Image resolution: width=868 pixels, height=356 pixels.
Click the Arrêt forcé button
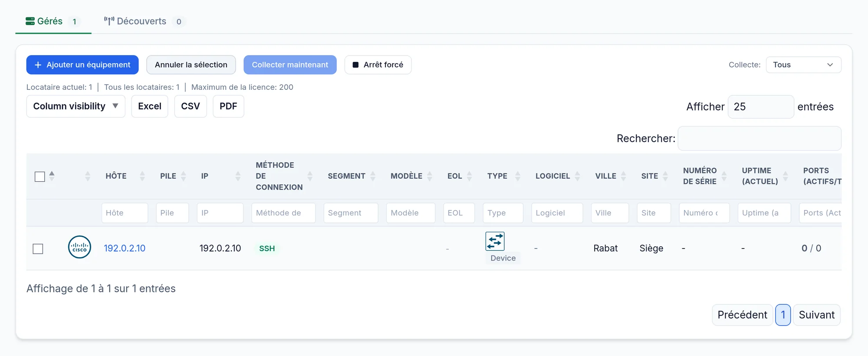pos(378,65)
